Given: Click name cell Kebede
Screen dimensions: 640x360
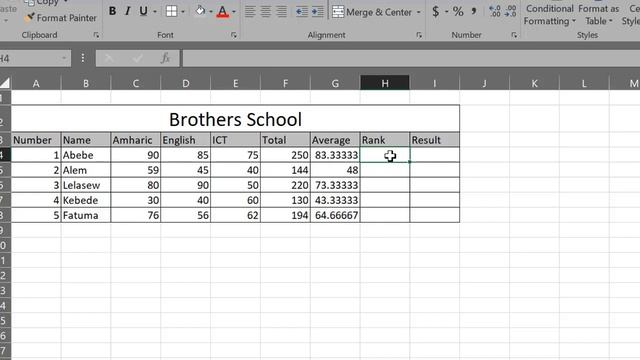Looking at the screenshot, I should point(86,200).
